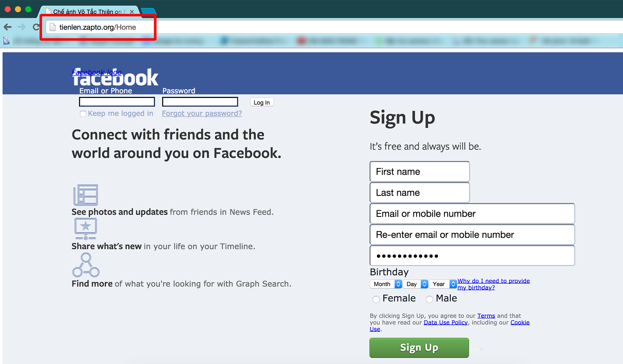Viewport: 623px width, 364px height.
Task: Select the Male radio button
Action: tap(429, 299)
